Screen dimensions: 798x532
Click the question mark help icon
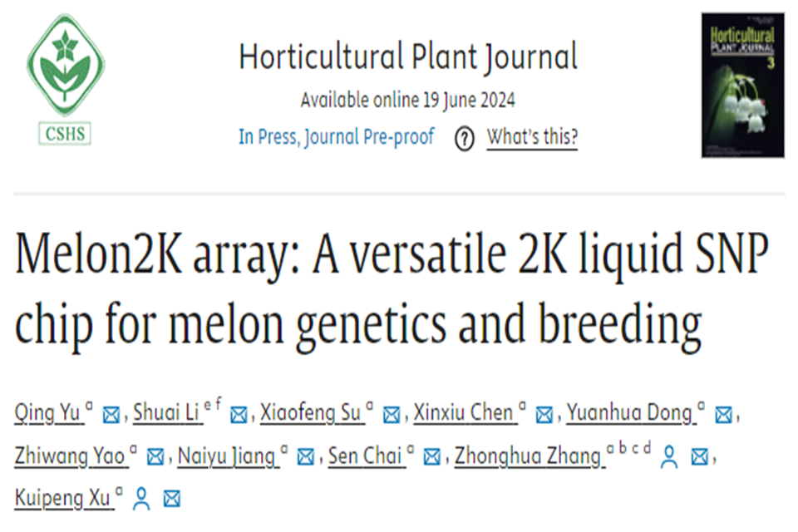pyautogui.click(x=464, y=138)
